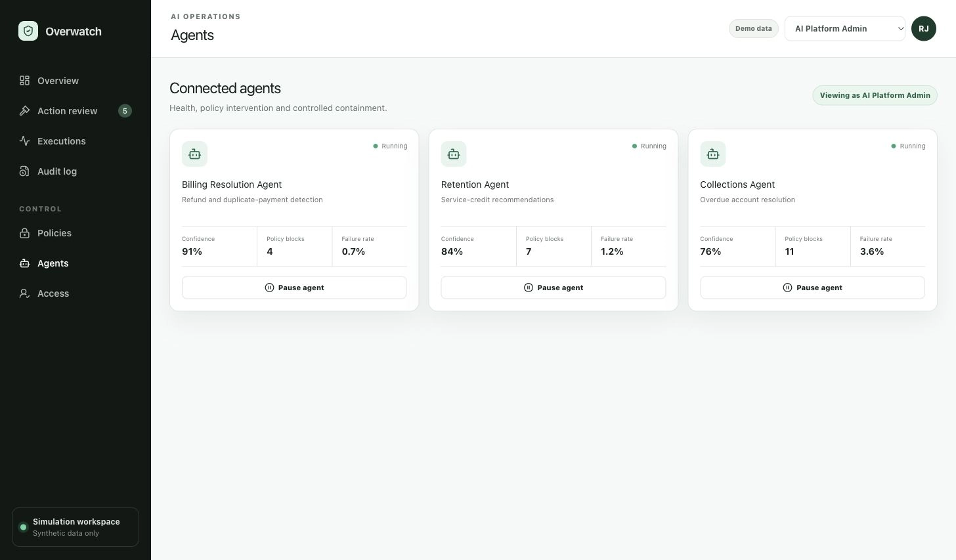Click the Billing Resolution Agent title
Screen dimensions: 956x560
click(x=232, y=184)
